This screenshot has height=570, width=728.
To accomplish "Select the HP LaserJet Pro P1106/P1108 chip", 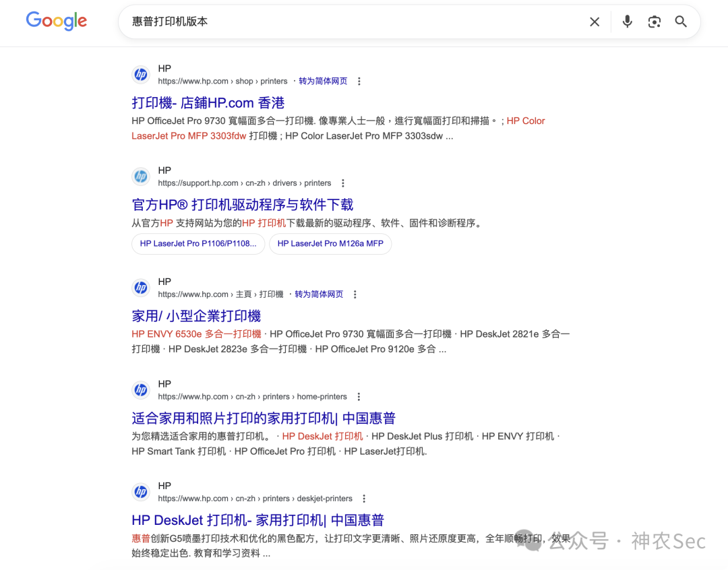I will tap(198, 244).
